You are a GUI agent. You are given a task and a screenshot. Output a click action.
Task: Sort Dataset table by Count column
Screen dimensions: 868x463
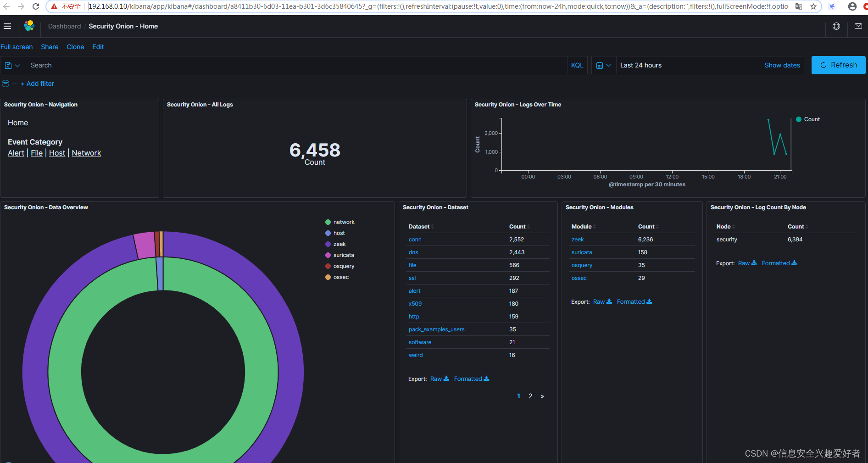coord(519,227)
